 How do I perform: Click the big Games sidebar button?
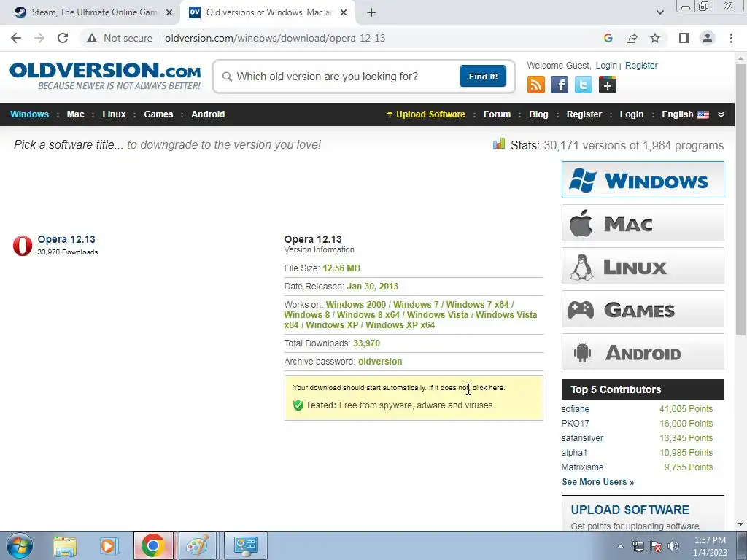pyautogui.click(x=643, y=309)
